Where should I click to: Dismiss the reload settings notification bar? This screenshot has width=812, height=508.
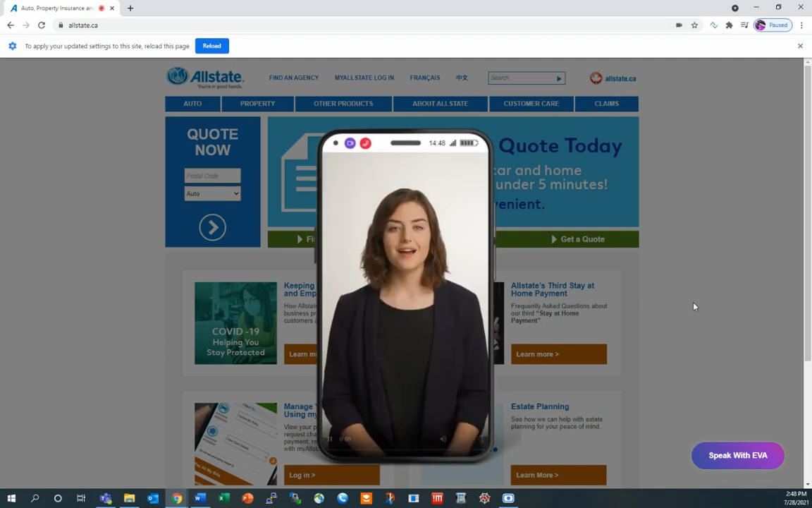(x=800, y=46)
